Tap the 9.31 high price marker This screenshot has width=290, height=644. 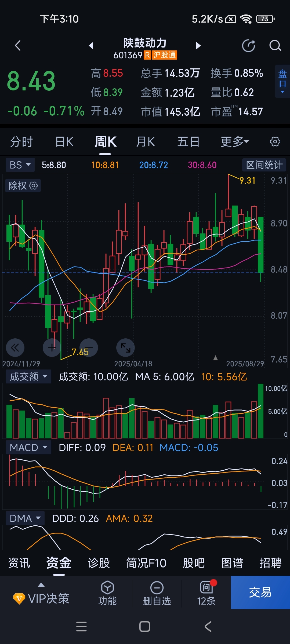(x=247, y=181)
